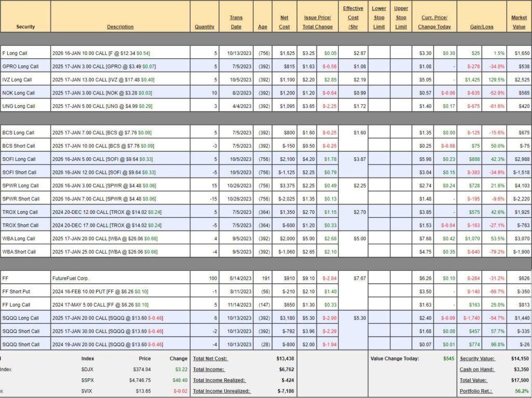Click the Age column header
532x398 pixels.
pos(262,26)
